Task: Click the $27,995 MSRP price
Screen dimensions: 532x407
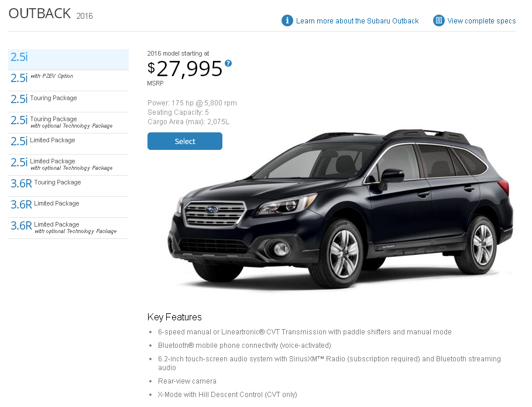Action: coord(185,69)
